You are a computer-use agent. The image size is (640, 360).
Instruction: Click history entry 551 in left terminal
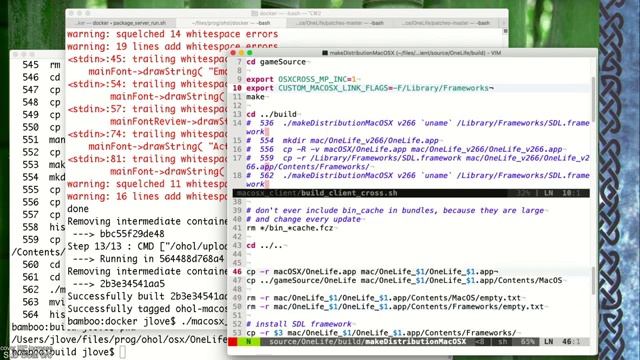click(x=43, y=140)
